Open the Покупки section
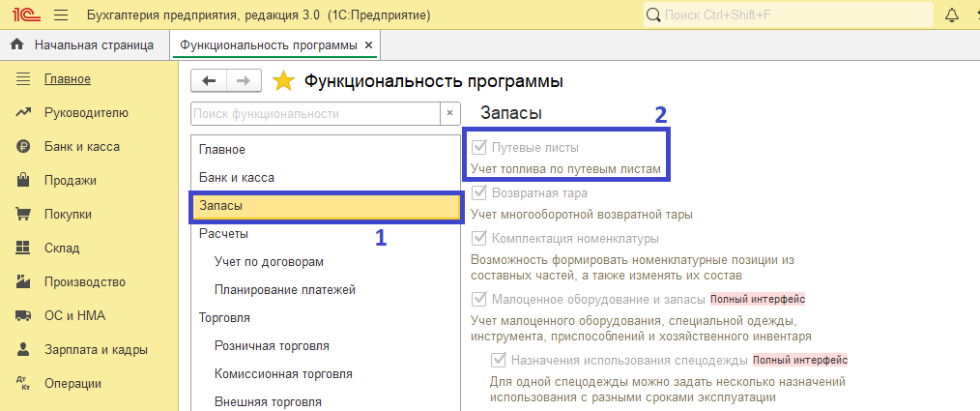 [68, 215]
